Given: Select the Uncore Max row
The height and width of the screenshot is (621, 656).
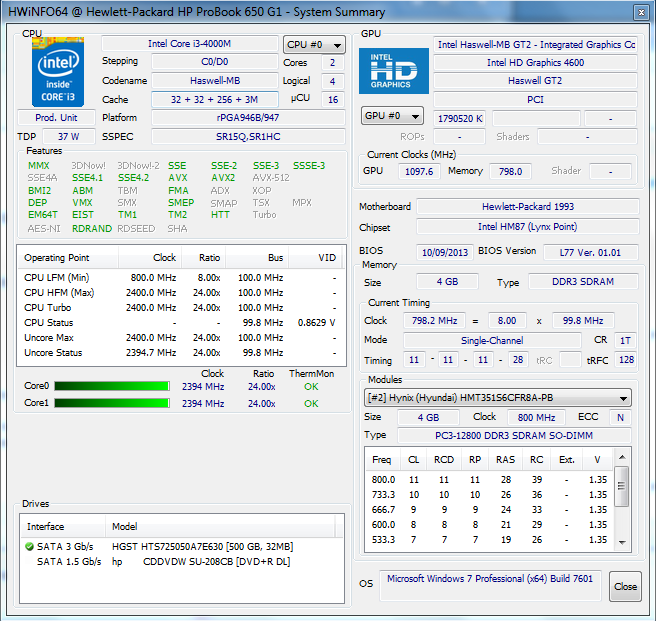Looking at the screenshot, I should pos(181,338).
